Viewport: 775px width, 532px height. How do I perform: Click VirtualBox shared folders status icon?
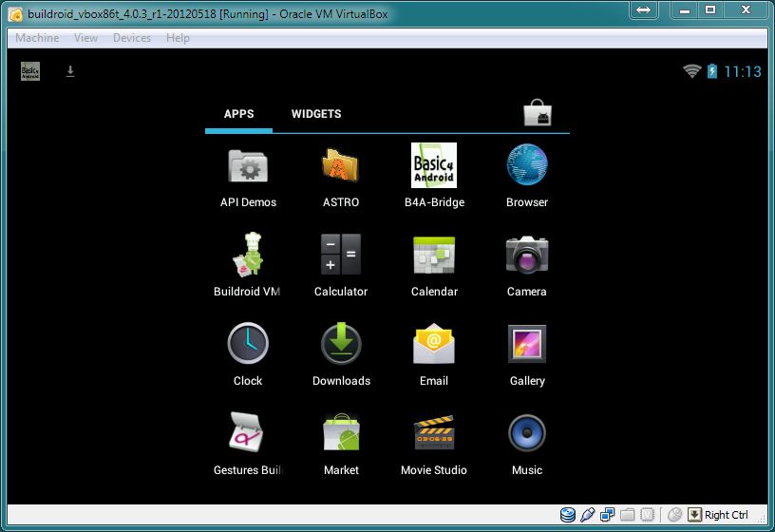[x=627, y=515]
